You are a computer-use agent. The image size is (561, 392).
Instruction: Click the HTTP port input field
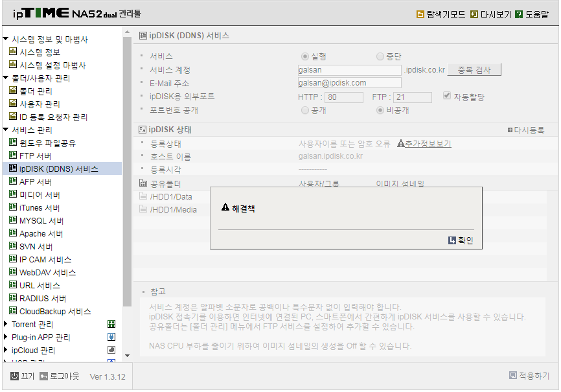tap(344, 97)
